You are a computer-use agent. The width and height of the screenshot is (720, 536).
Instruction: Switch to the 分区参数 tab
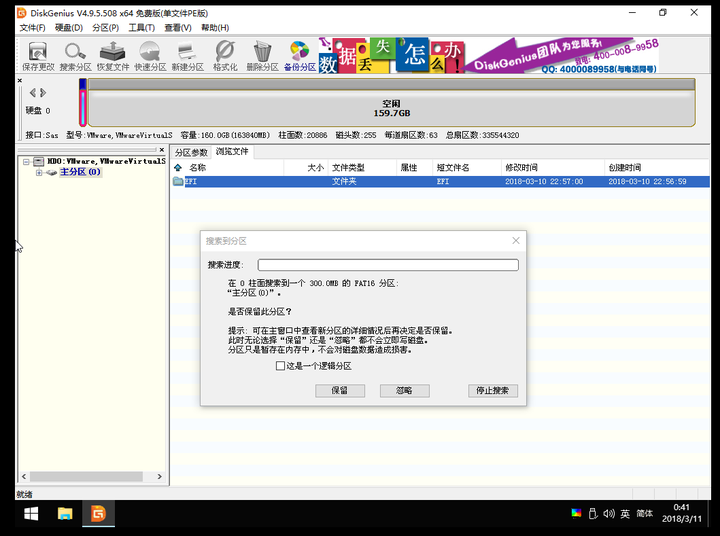point(191,152)
